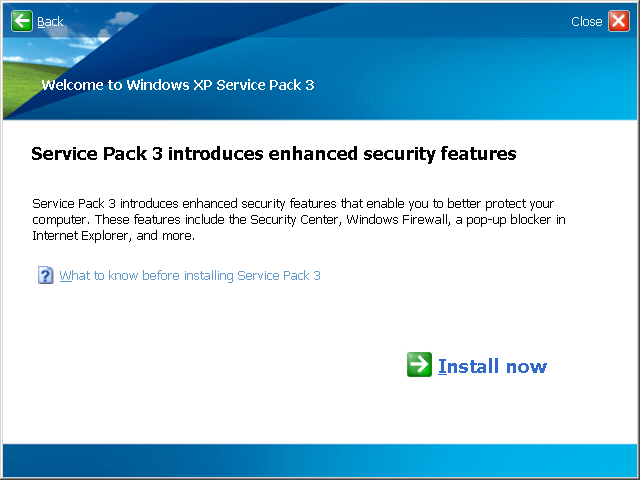640x480 pixels.
Task: Click the Close text label
Action: click(587, 21)
